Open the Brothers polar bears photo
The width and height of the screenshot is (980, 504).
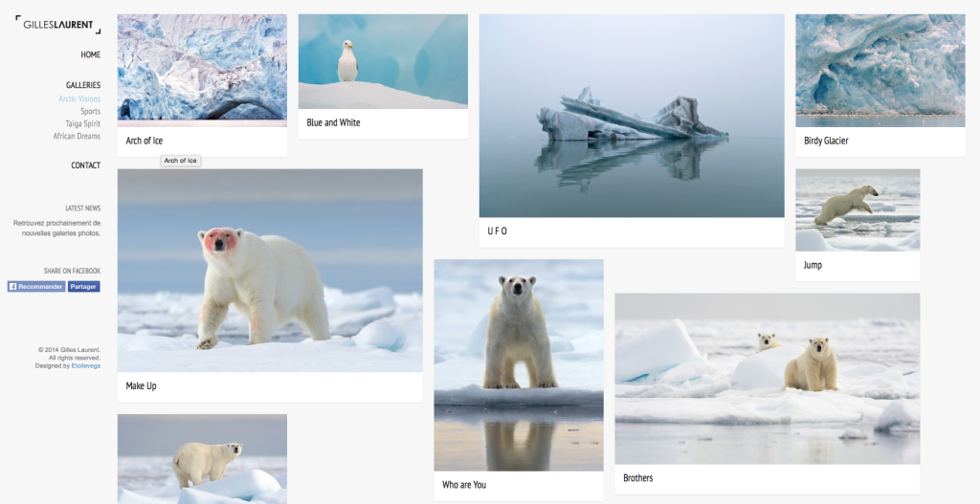(767, 378)
